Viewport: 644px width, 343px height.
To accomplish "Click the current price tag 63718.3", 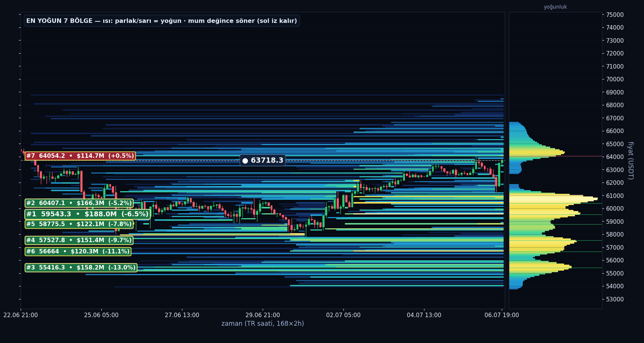I will pyautogui.click(x=263, y=160).
